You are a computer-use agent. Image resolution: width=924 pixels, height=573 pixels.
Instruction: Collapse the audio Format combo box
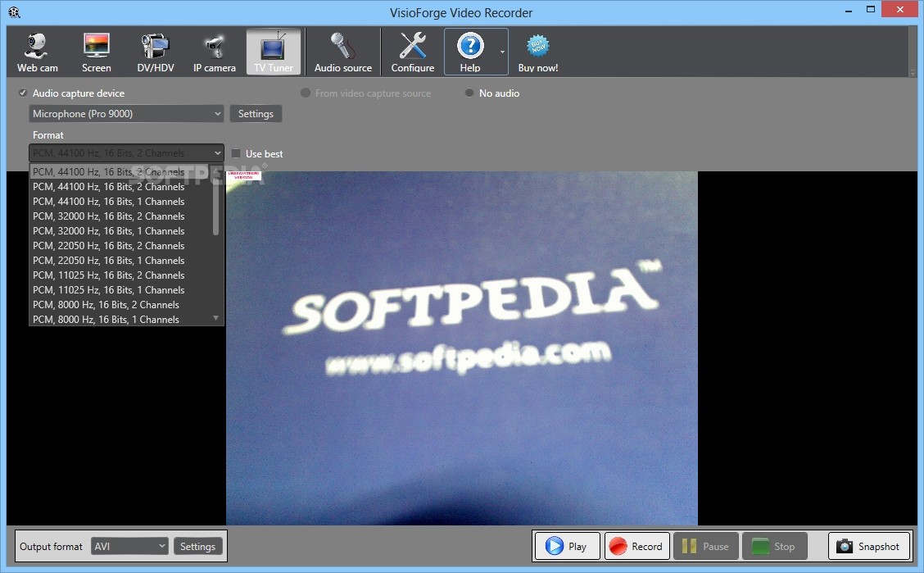click(126, 152)
